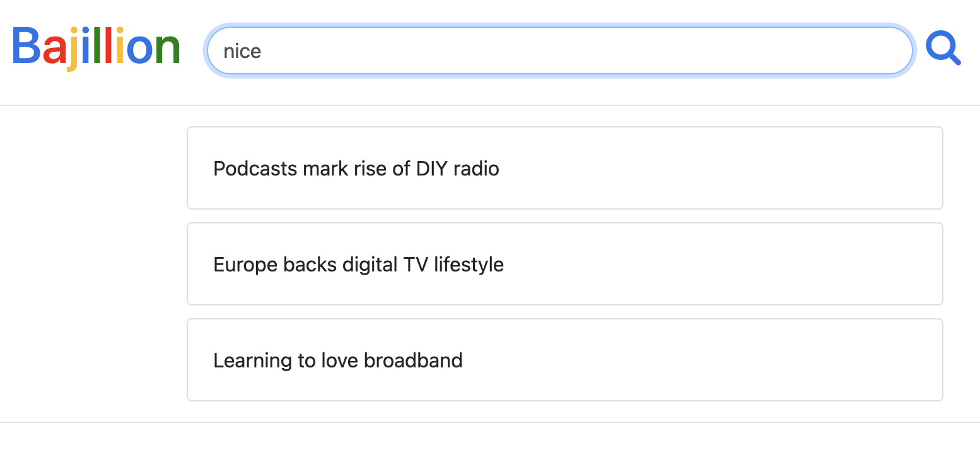Click the word "nice" in the search box
The image size is (980, 452).
click(242, 51)
